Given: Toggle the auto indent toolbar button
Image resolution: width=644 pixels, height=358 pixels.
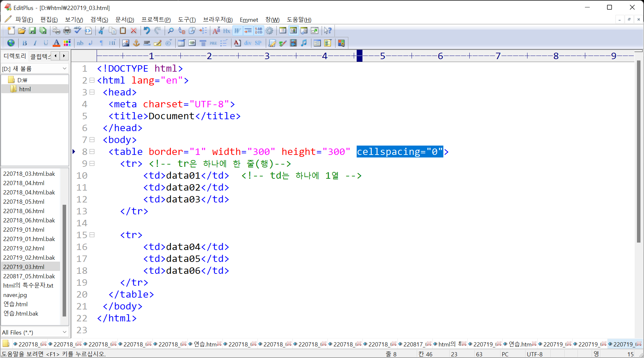Looking at the screenshot, I should click(248, 31).
